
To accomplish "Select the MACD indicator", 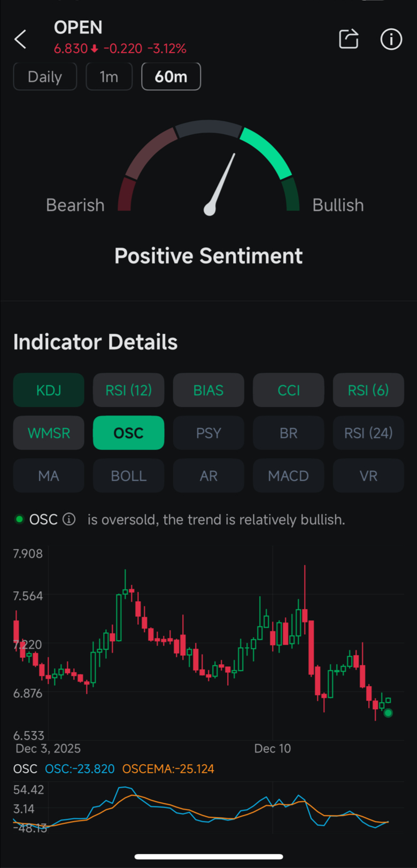I will point(289,475).
